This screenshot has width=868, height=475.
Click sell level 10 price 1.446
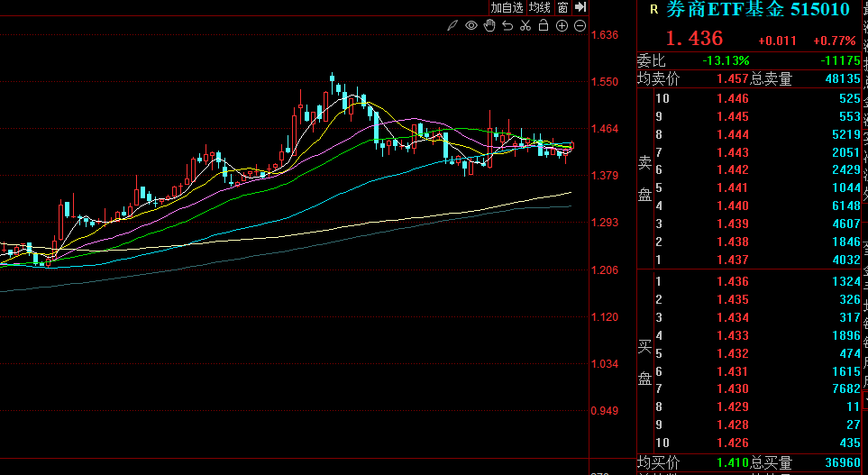tap(732, 99)
